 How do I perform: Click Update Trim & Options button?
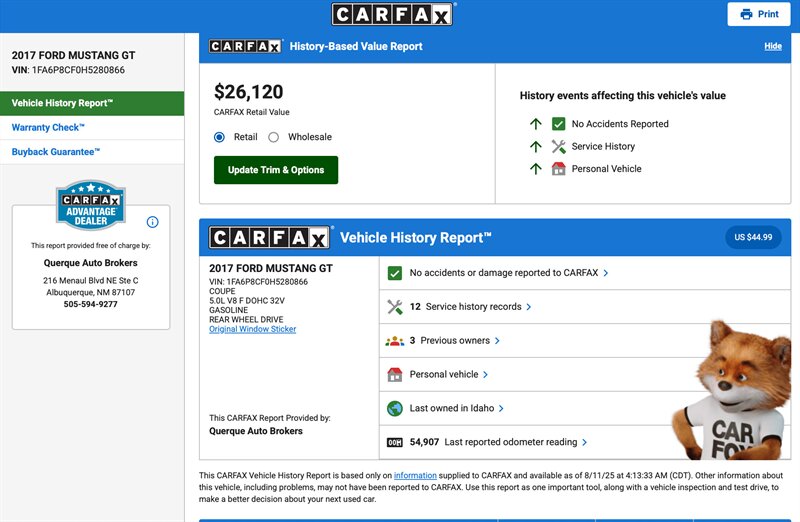click(276, 170)
